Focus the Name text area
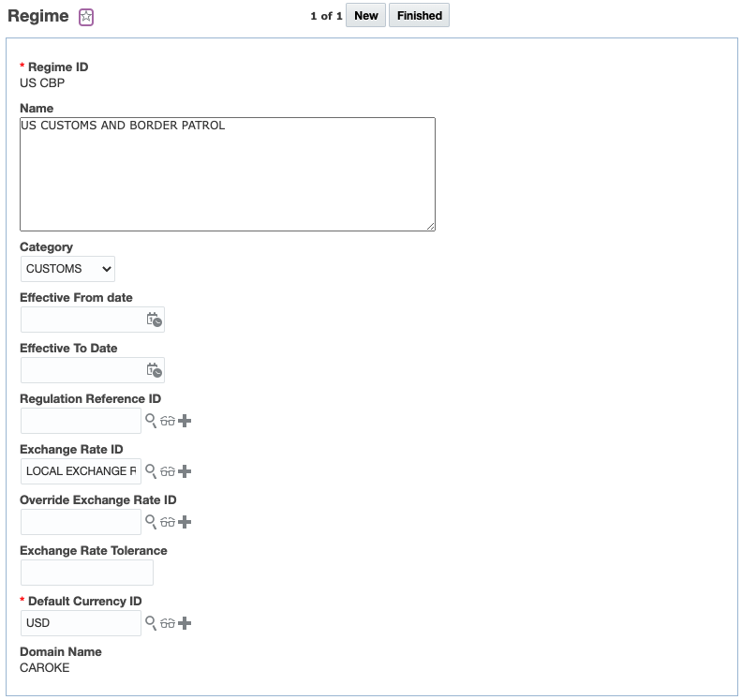 click(x=228, y=174)
